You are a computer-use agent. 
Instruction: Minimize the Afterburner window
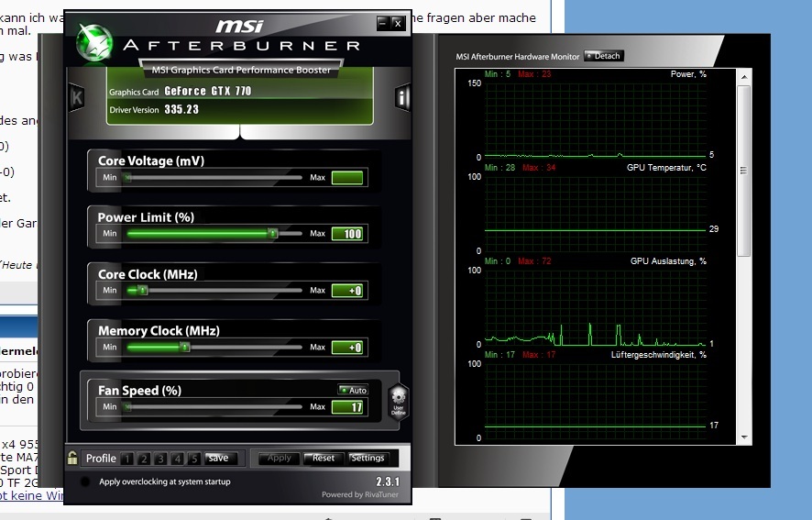pos(383,23)
